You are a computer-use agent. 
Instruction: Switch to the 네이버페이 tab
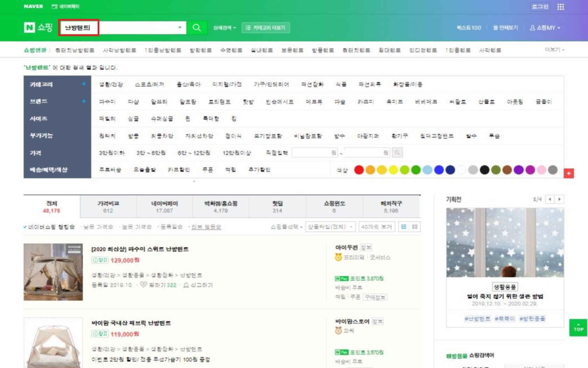(x=164, y=207)
